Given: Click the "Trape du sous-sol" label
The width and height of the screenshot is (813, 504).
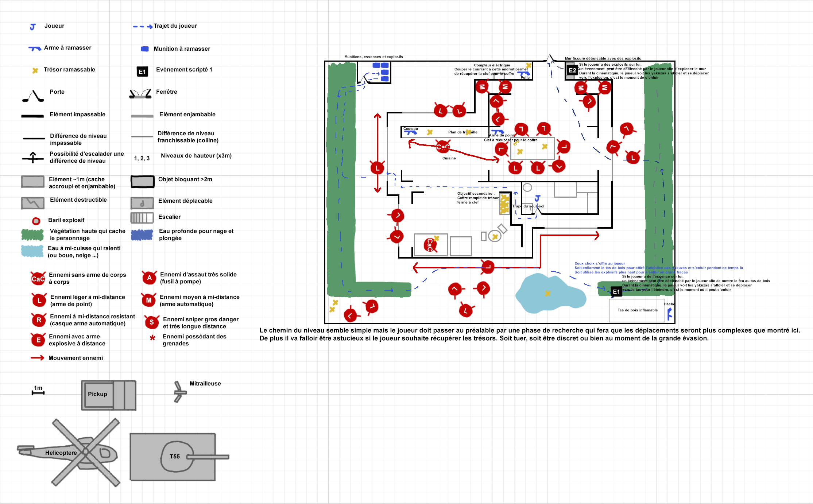Looking at the screenshot, I should coord(528,206).
